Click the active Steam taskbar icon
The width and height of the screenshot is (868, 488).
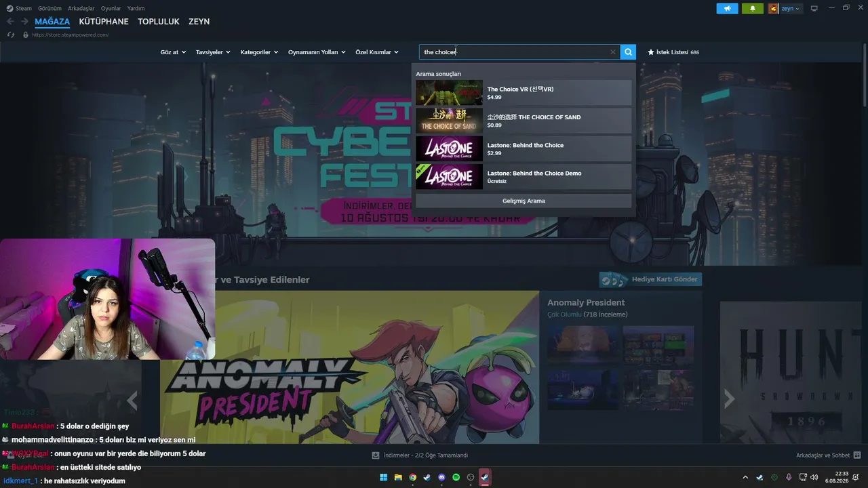coord(485,477)
